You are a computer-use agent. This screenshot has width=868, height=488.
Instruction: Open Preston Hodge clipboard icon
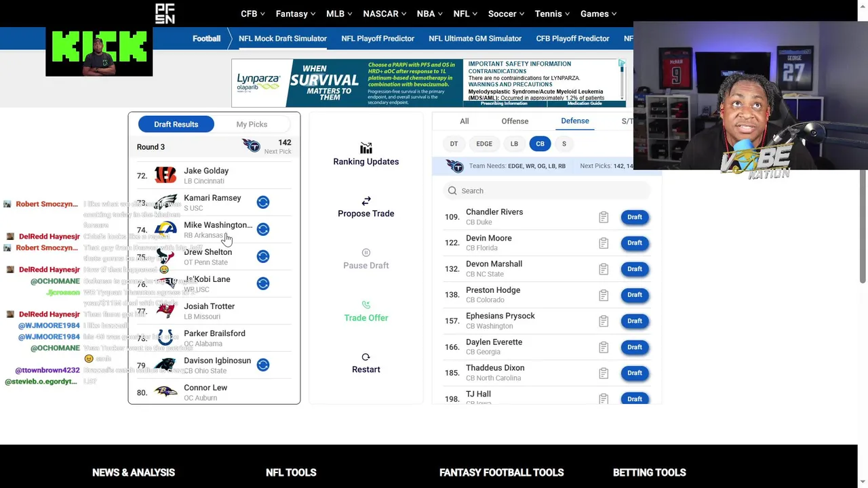[604, 295]
